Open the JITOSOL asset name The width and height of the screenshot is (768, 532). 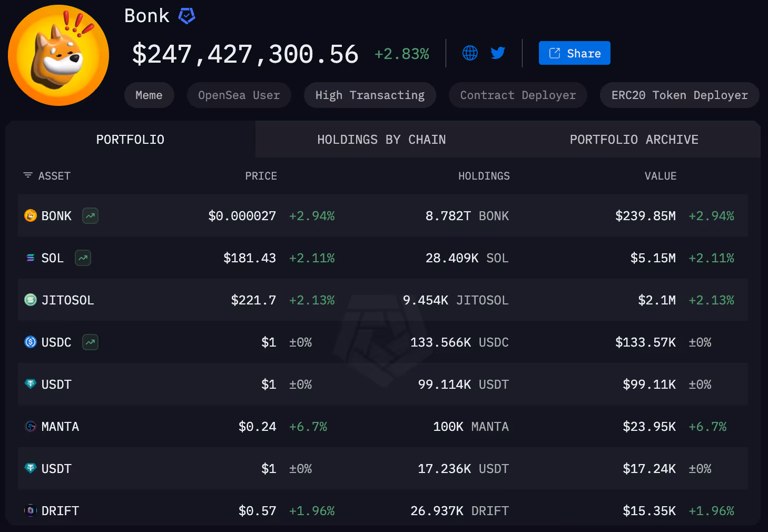[67, 300]
